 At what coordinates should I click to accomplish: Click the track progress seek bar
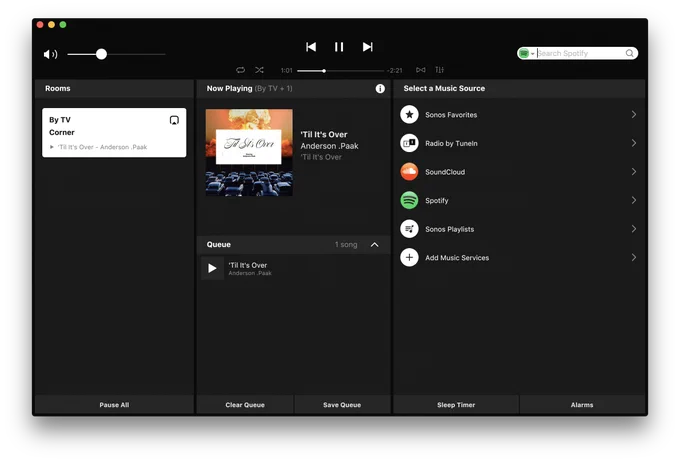(340, 71)
